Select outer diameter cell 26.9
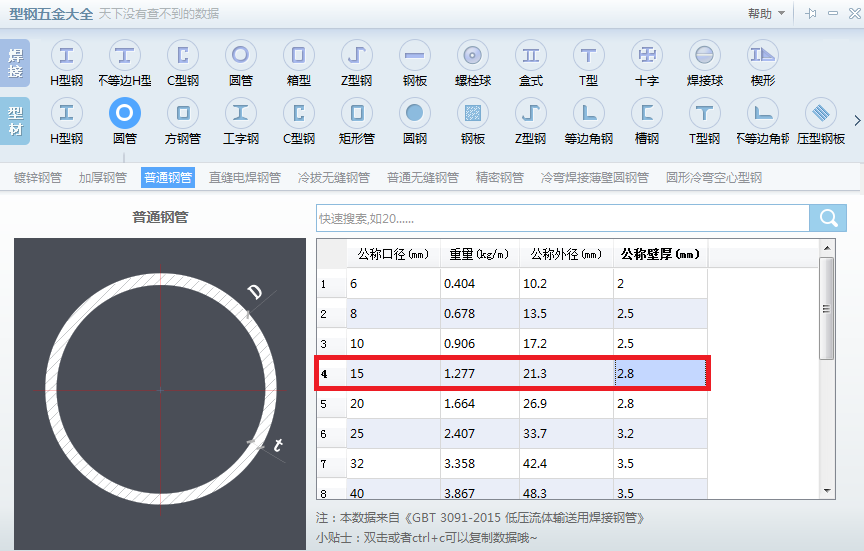 [x=566, y=403]
